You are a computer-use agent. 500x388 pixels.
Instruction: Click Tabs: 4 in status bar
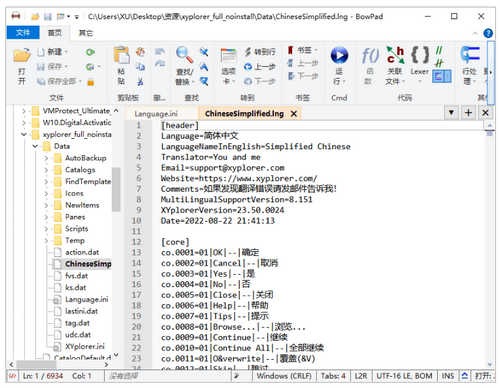click(x=333, y=376)
